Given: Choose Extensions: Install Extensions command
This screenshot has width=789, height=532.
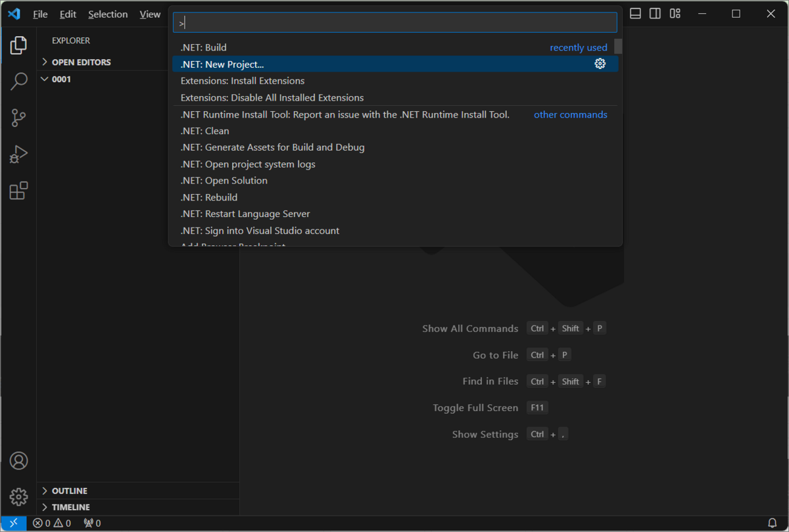Looking at the screenshot, I should point(394,81).
